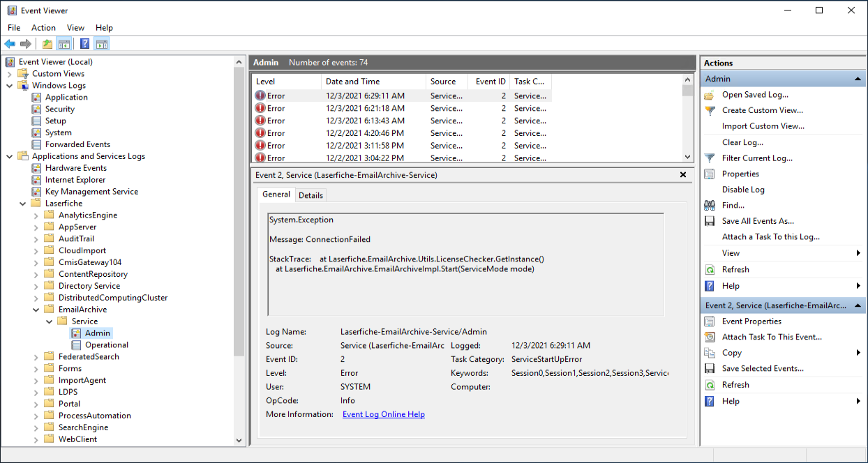The image size is (868, 463).
Task: Click the console tree scrollbar down arrow
Action: (x=240, y=440)
